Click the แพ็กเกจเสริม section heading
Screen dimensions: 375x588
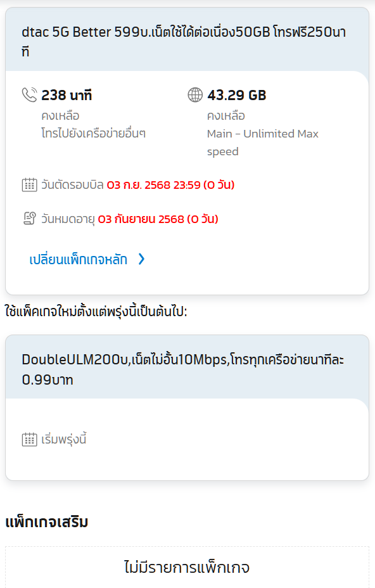46,522
